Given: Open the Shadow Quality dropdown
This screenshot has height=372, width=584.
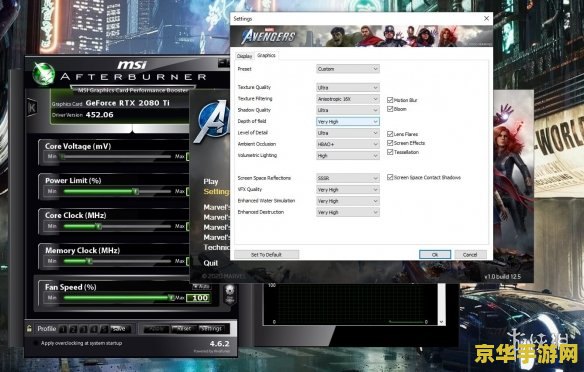Looking at the screenshot, I should [348, 110].
